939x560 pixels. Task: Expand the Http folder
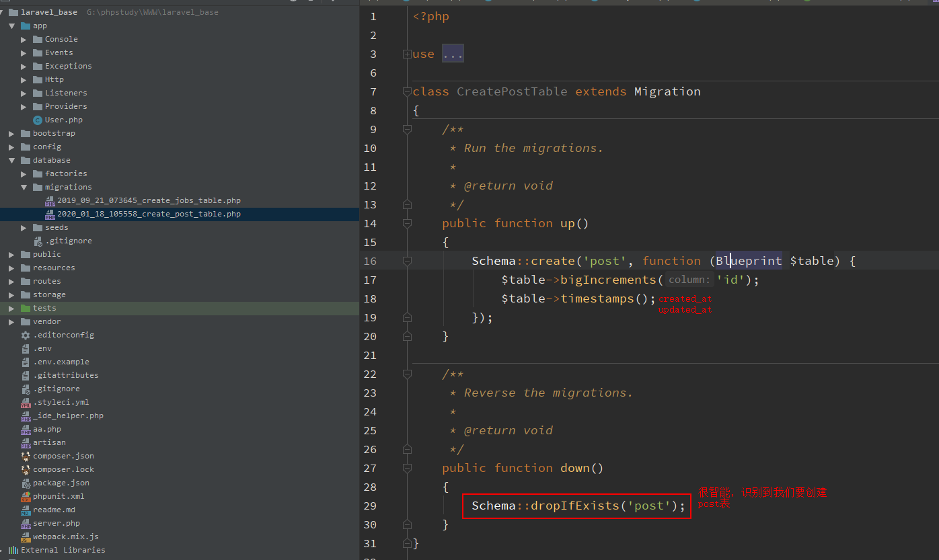[24, 80]
